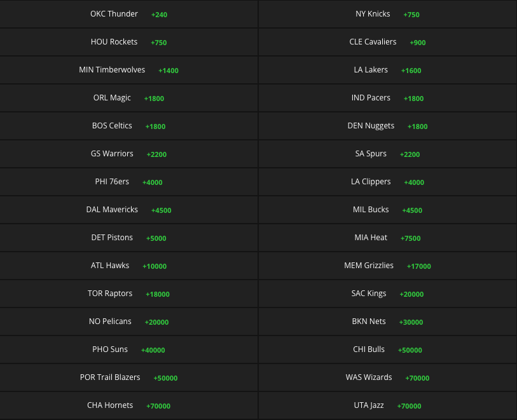Select CLE Cavaliers +900 odds

click(387, 42)
